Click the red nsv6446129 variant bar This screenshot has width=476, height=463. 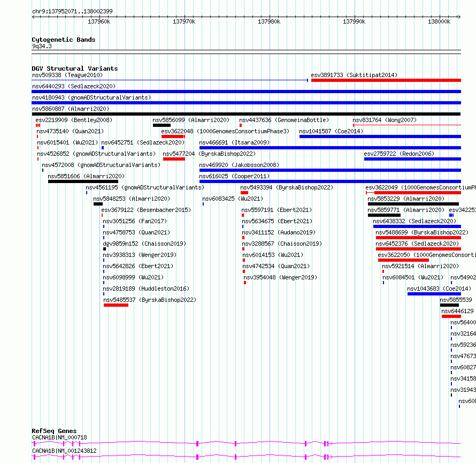[x=451, y=316]
